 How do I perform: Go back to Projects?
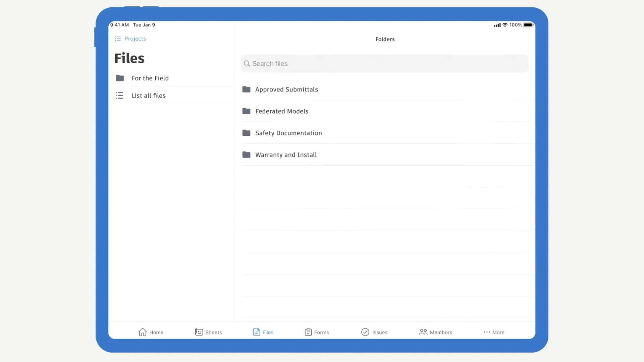[x=135, y=39]
